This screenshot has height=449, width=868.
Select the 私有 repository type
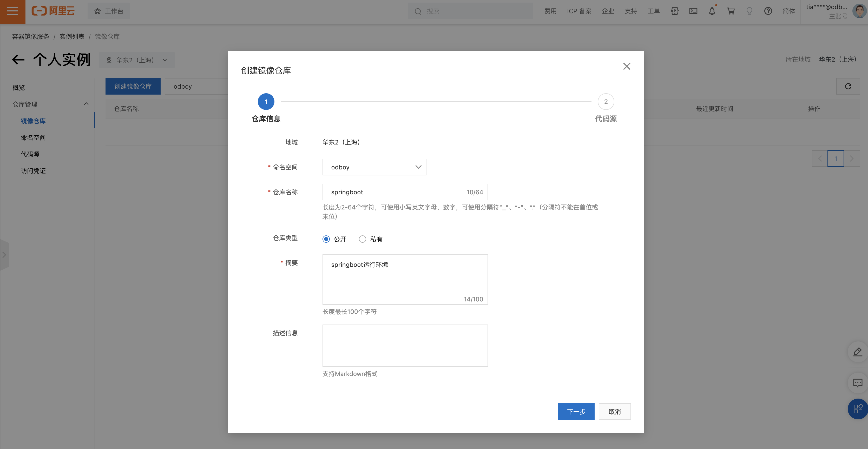tap(362, 239)
